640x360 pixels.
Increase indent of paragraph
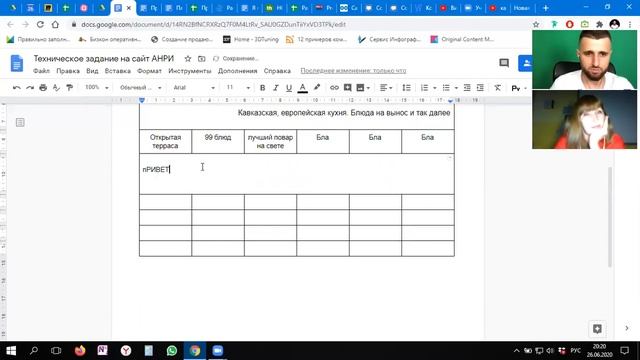coord(480,88)
